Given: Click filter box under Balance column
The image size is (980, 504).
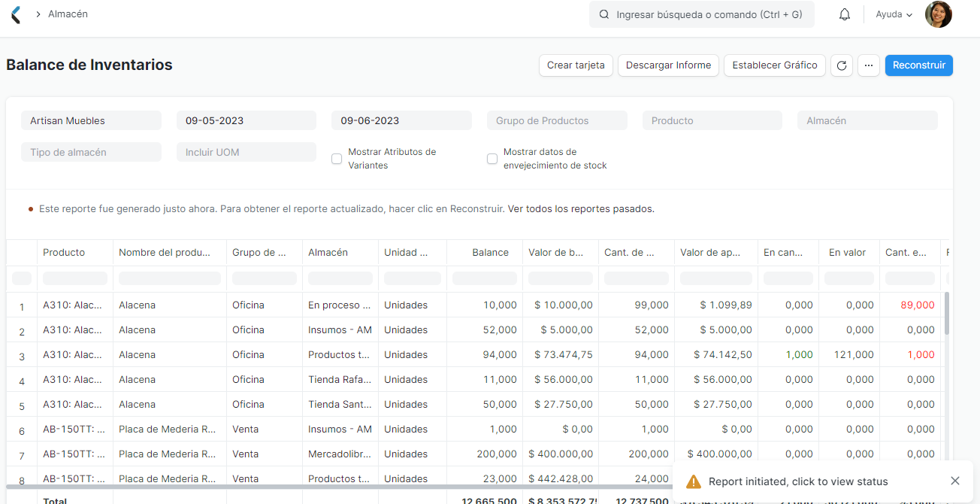Looking at the screenshot, I should point(485,278).
